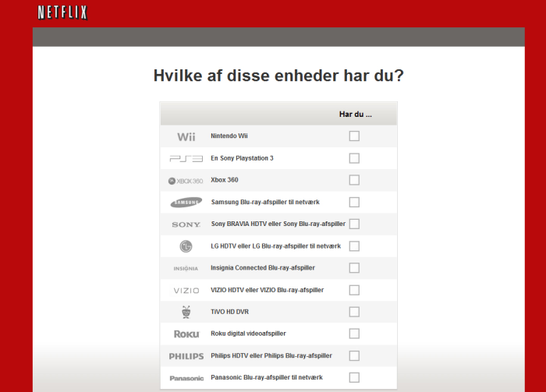The width and height of the screenshot is (546, 392).
Task: Click the VIZIO logo icon
Action: (x=186, y=291)
